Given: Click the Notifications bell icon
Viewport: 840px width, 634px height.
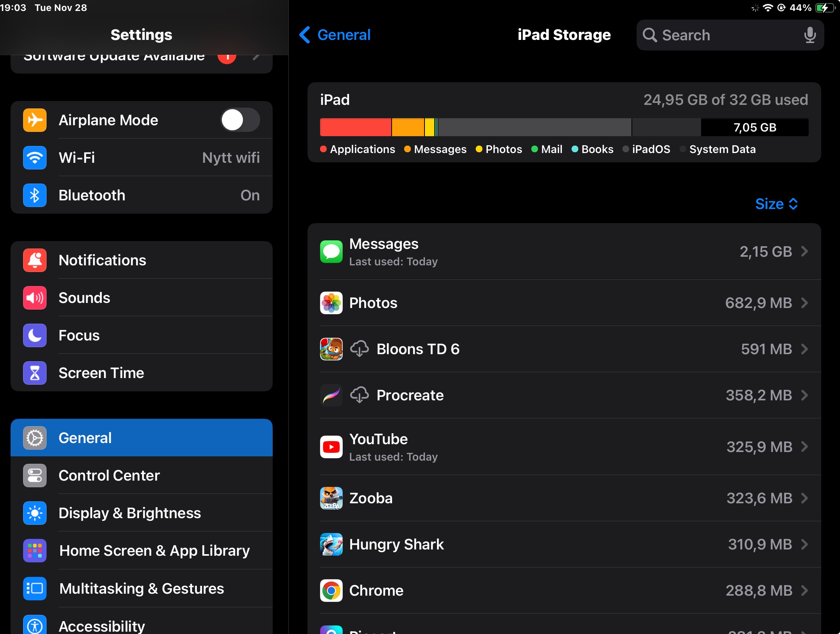Looking at the screenshot, I should coord(34,260).
